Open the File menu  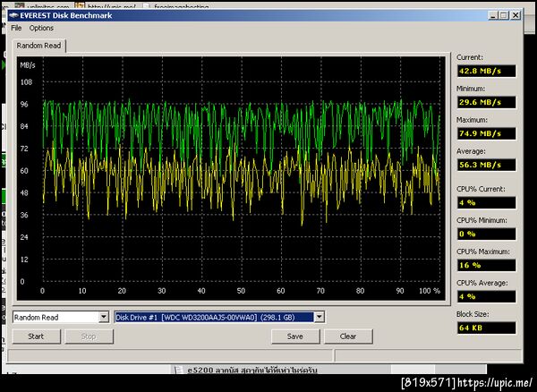point(16,28)
